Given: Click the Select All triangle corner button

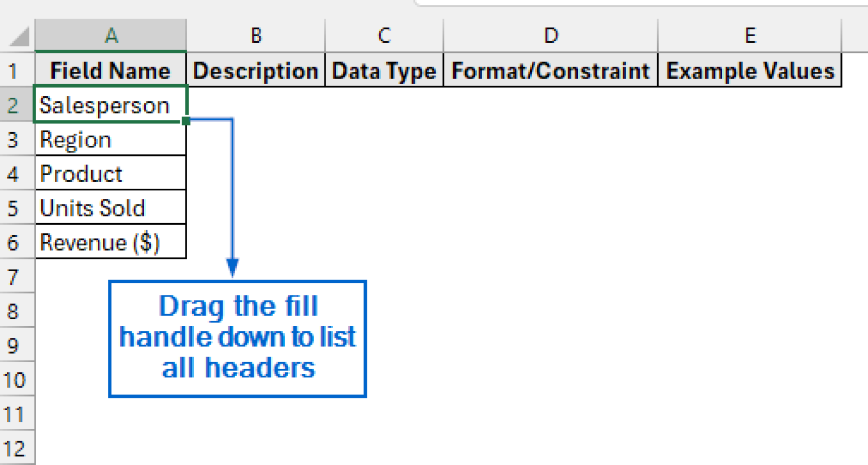Looking at the screenshot, I should [x=17, y=35].
